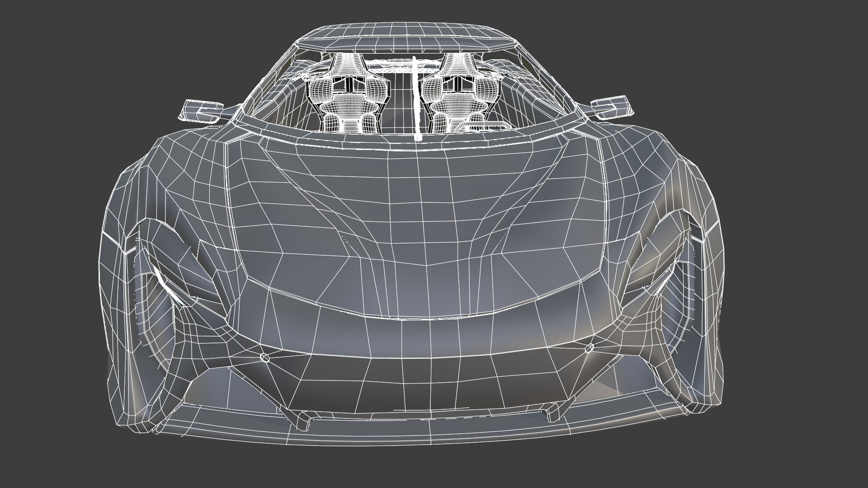This screenshot has width=868, height=488.
Task: Click the small round sensor on right bumper
Action: pos(589,348)
